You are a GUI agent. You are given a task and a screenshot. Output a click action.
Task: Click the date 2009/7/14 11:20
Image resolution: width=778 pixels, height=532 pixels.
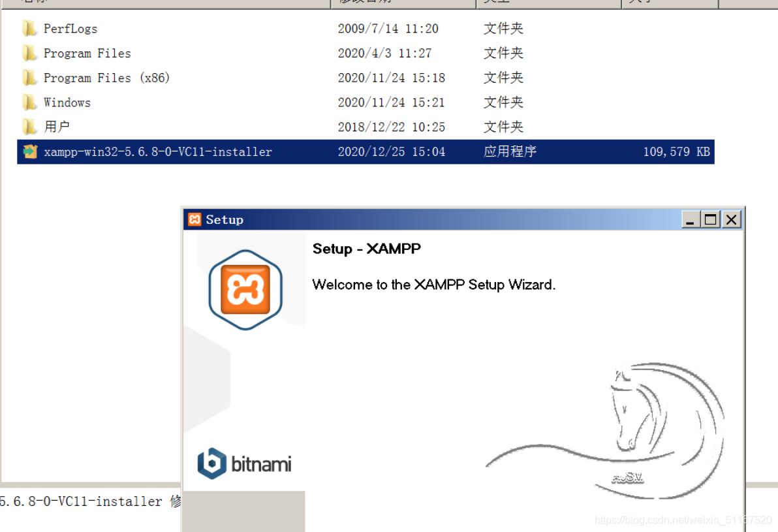388,29
